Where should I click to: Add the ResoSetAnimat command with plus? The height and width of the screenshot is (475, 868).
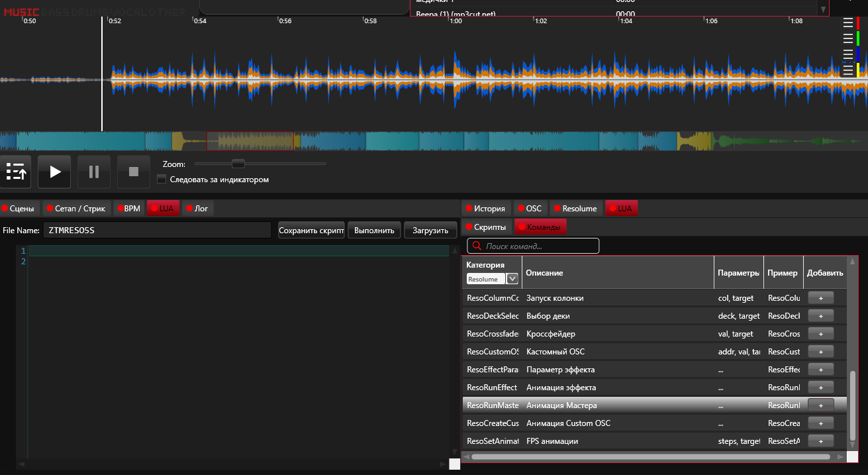(x=821, y=441)
